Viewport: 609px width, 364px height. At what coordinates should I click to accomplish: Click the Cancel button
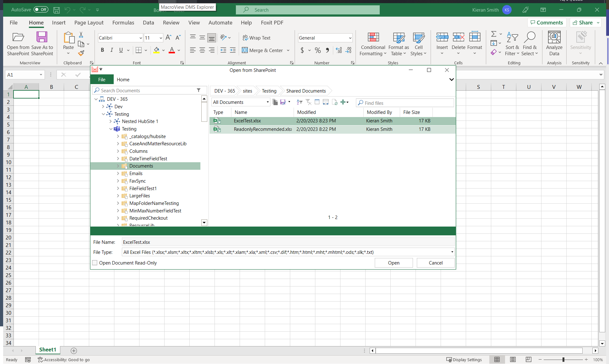436,263
